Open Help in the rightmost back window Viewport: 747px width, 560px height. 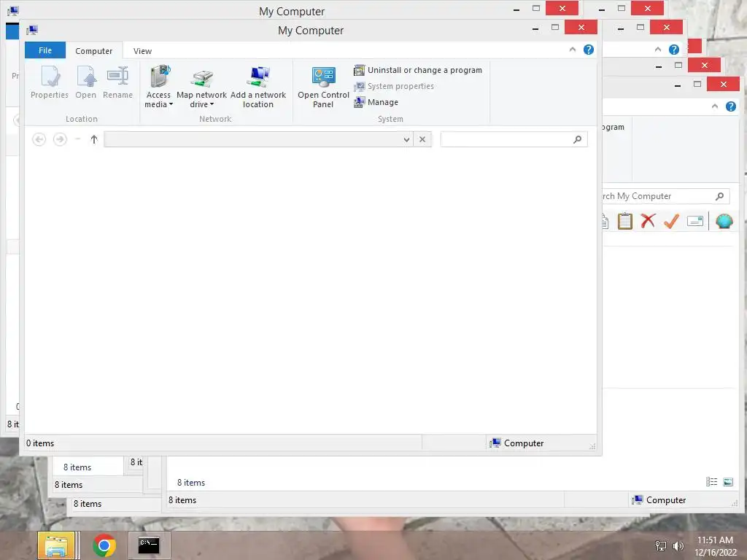(731, 106)
